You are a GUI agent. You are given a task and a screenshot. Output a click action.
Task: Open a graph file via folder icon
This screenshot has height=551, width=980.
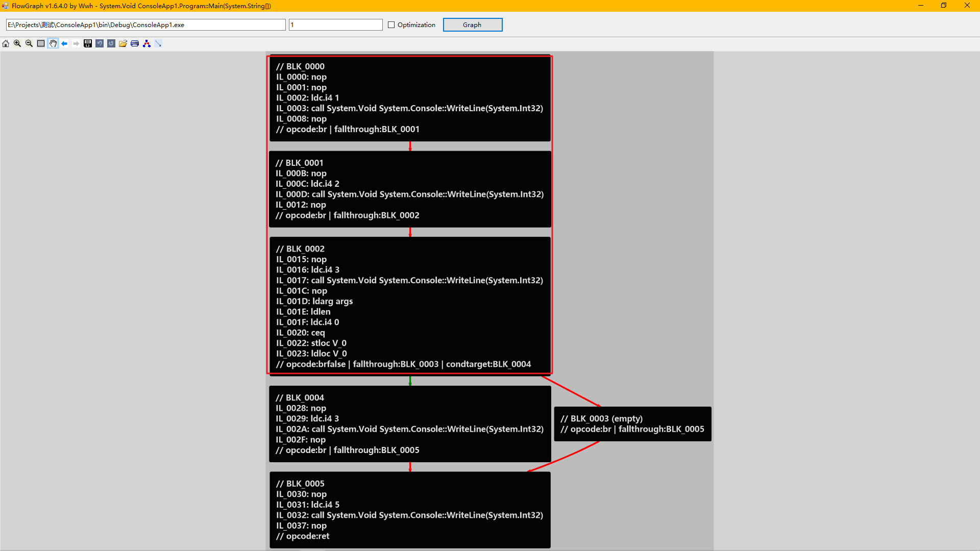coord(123,43)
